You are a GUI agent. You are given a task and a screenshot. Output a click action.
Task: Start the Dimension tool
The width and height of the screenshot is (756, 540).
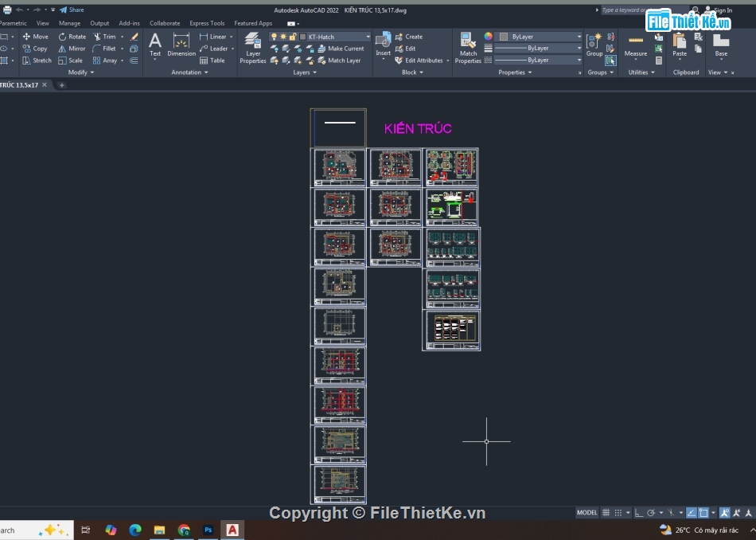pos(181,45)
